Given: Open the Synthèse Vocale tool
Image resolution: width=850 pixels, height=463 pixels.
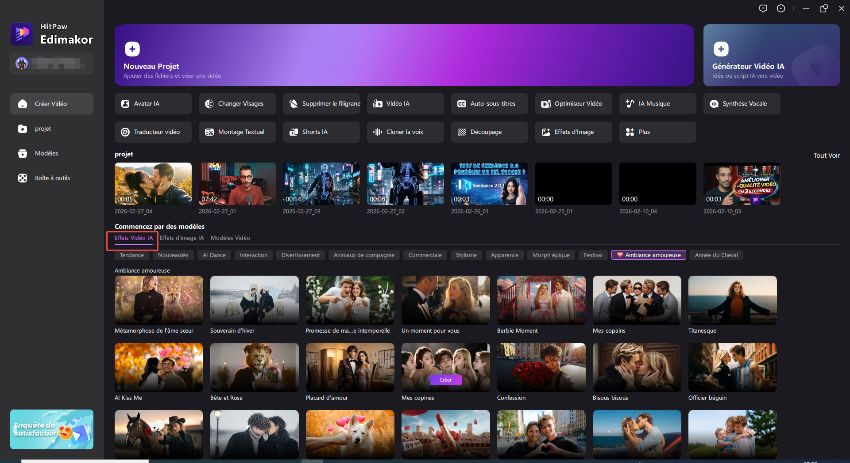Looking at the screenshot, I should [742, 104].
